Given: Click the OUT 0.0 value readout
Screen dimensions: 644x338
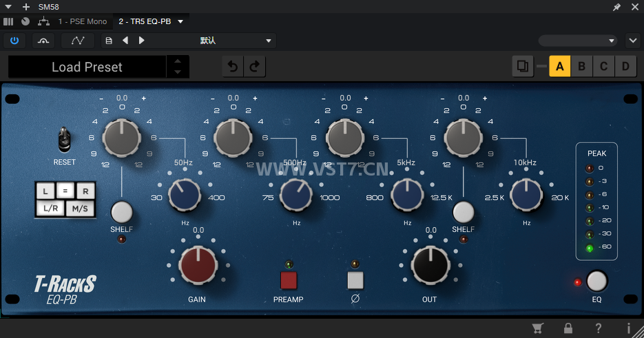Looking at the screenshot, I should coord(430,230).
